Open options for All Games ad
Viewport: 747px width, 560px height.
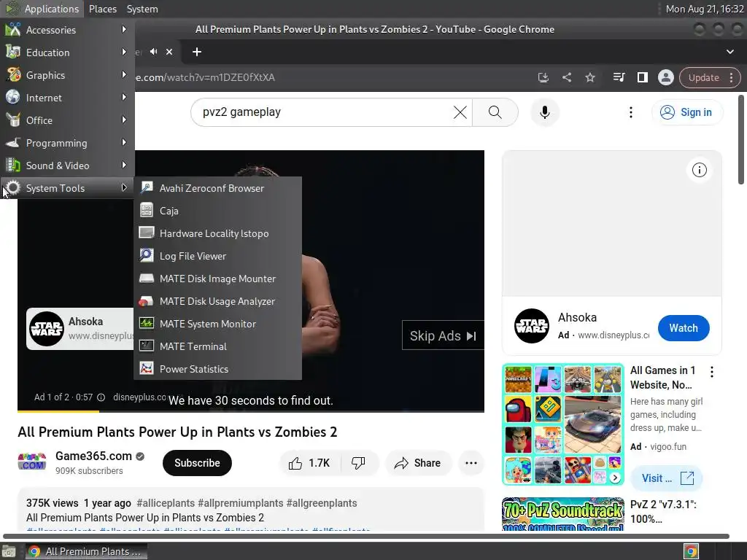712,372
